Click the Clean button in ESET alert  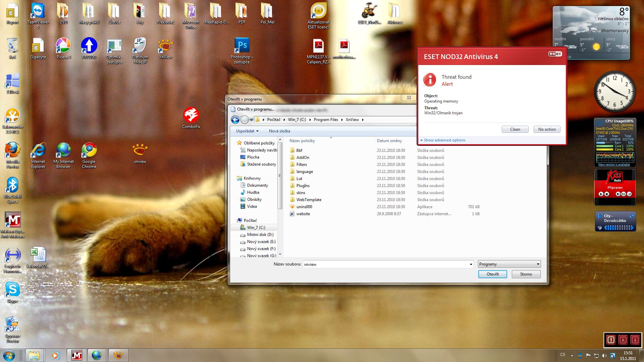pos(515,129)
